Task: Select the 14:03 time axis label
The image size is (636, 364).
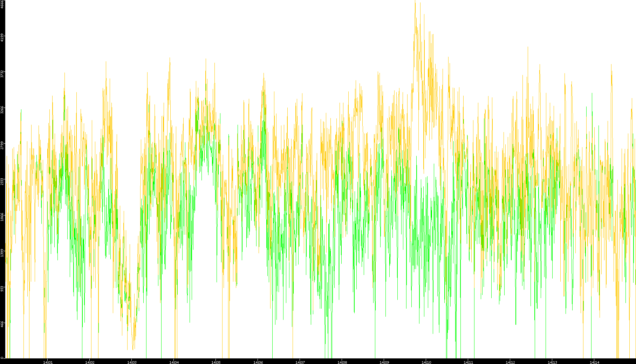Action: 132,362
